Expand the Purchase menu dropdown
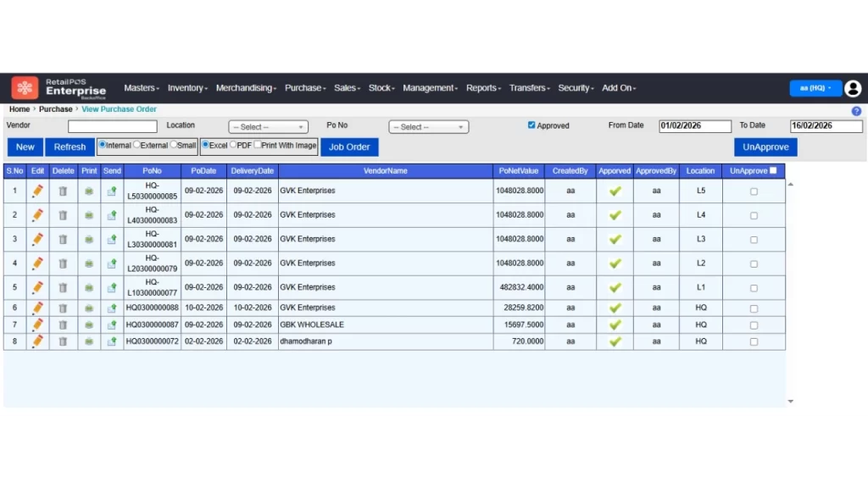 click(x=305, y=88)
